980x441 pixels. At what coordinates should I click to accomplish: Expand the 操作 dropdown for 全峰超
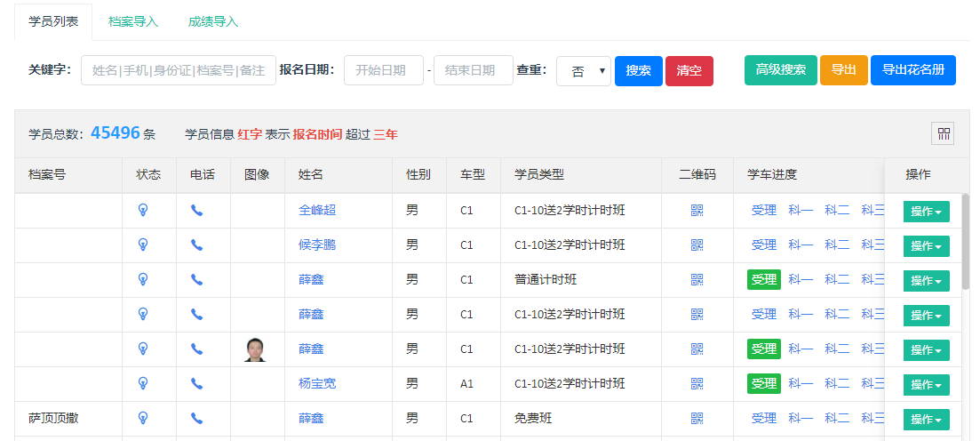(x=926, y=212)
